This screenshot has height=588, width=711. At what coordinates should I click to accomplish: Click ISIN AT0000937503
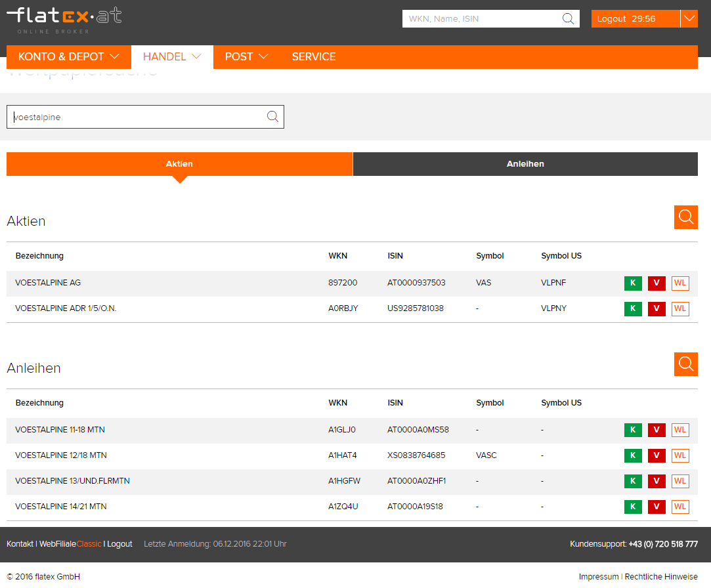tap(416, 283)
